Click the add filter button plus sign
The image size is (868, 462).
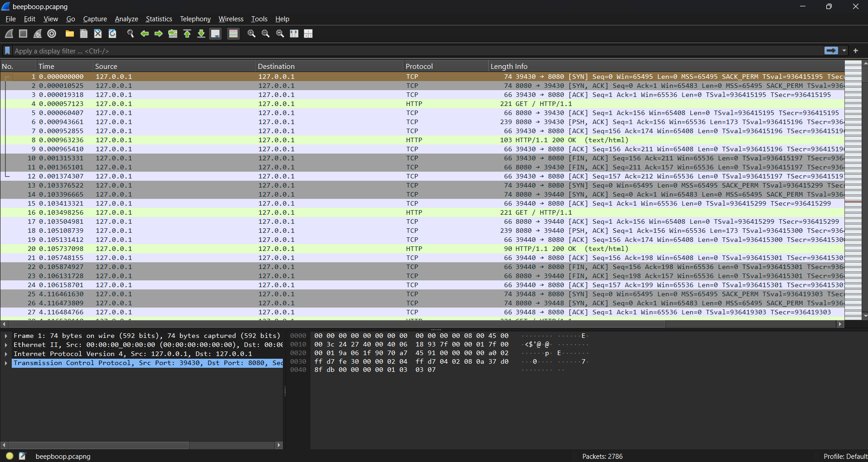[856, 51]
